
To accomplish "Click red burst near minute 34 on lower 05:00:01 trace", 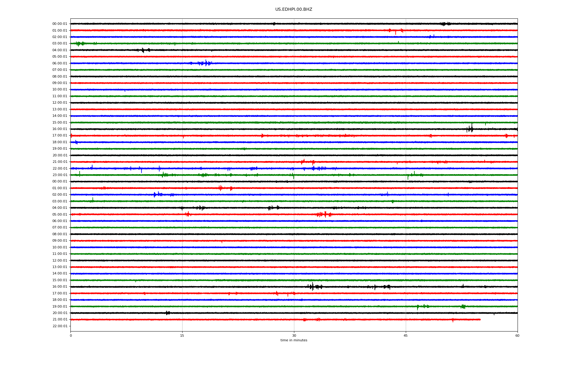I will 325,214.
